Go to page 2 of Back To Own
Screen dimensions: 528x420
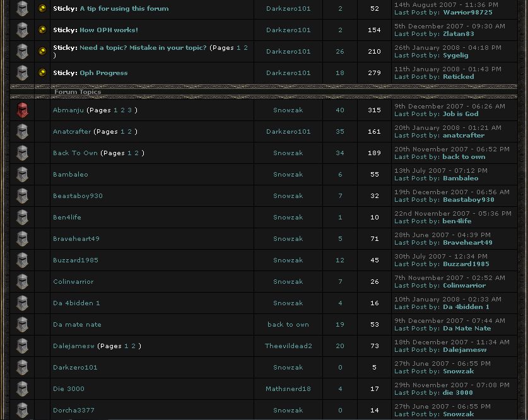pos(137,153)
